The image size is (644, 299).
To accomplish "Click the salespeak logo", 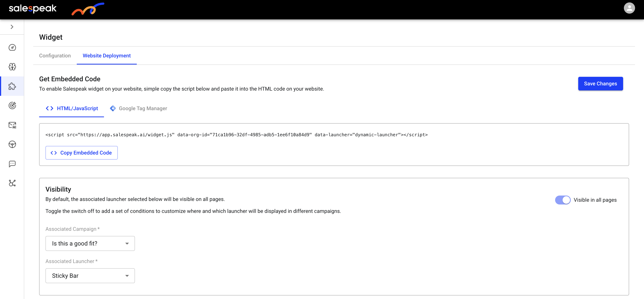I will 33,9.
